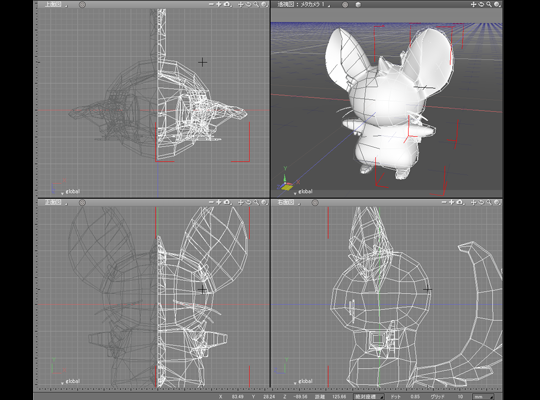Click the camera icon in top view header

point(227,4)
